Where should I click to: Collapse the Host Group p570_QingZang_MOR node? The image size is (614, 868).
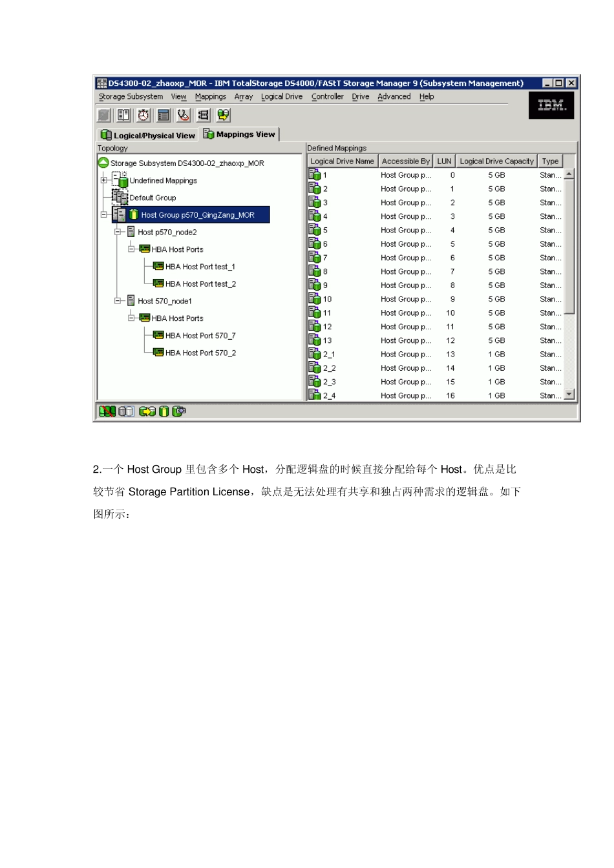(x=104, y=214)
